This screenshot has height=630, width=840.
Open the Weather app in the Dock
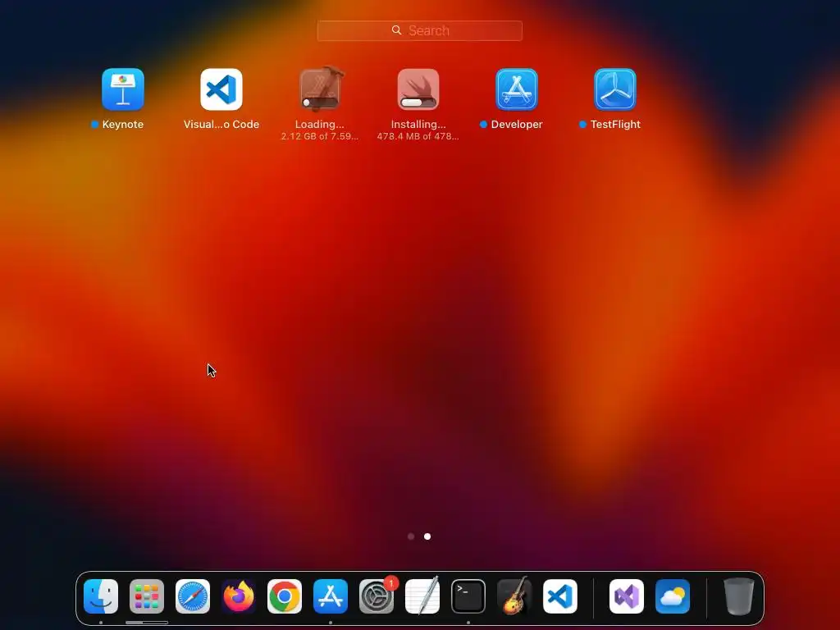click(673, 596)
